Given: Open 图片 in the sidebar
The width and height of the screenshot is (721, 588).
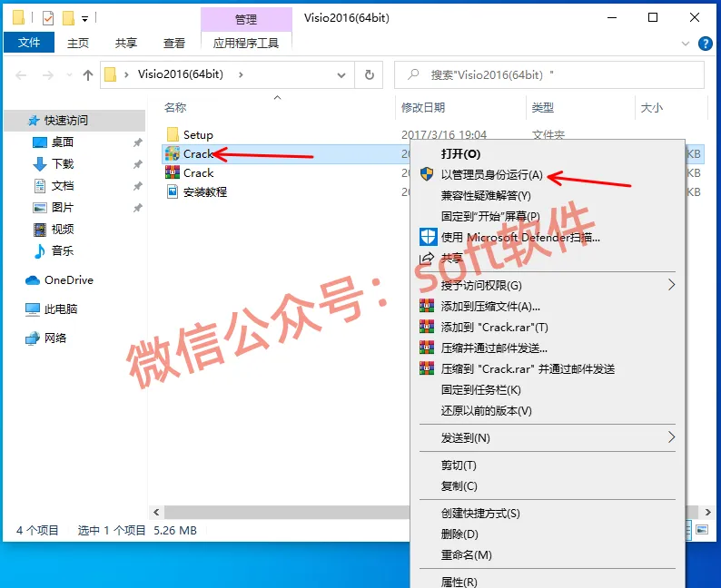Looking at the screenshot, I should pos(62,208).
